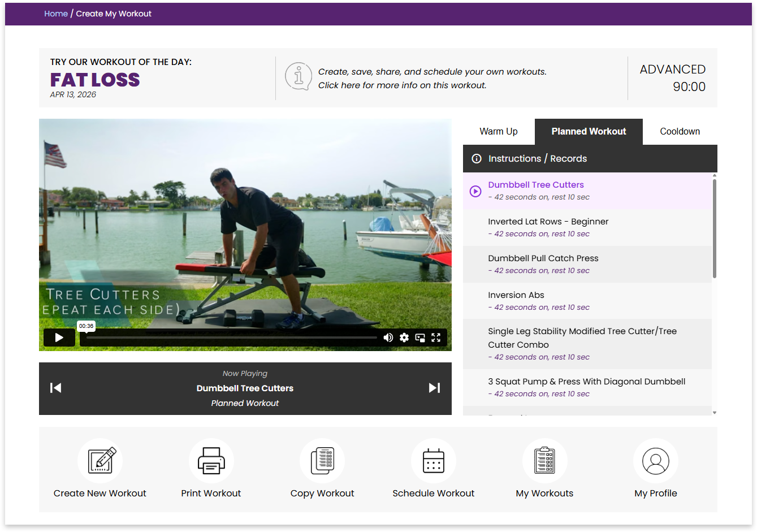The height and width of the screenshot is (532, 757).
Task: Switch to the Cooldown tab
Action: [680, 131]
